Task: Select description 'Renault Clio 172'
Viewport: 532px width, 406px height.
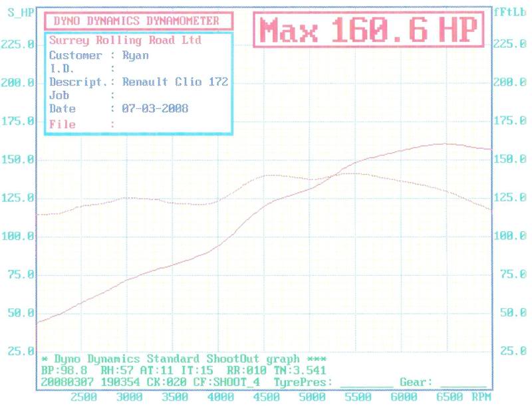Action: (x=175, y=82)
